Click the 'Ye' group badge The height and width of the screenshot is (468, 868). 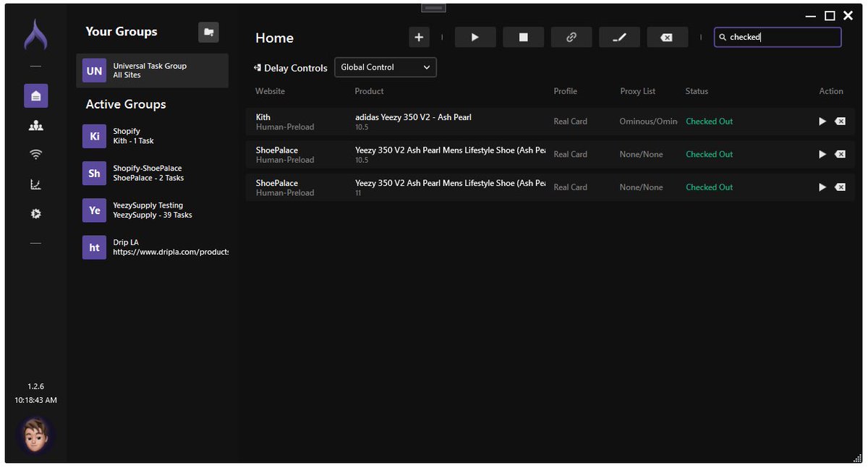[94, 210]
